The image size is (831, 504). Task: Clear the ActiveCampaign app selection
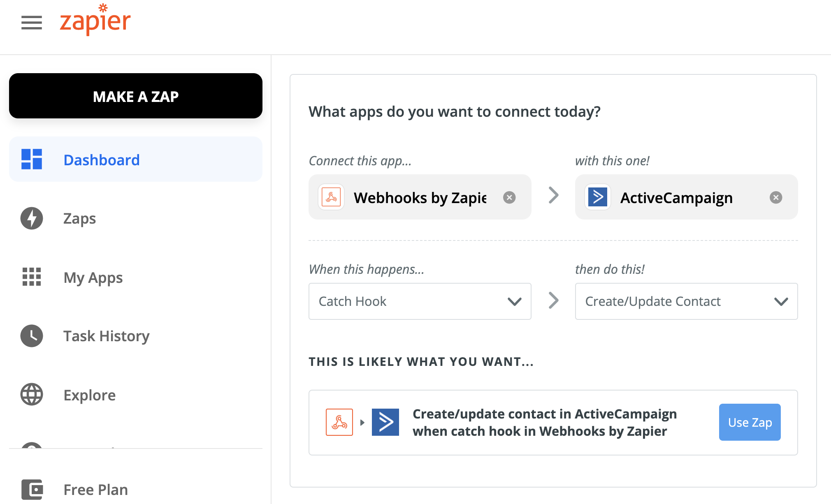point(776,198)
